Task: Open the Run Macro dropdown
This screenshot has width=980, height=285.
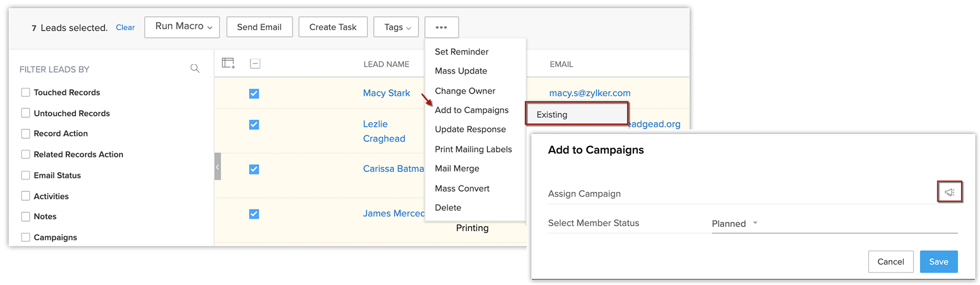Action: point(182,27)
